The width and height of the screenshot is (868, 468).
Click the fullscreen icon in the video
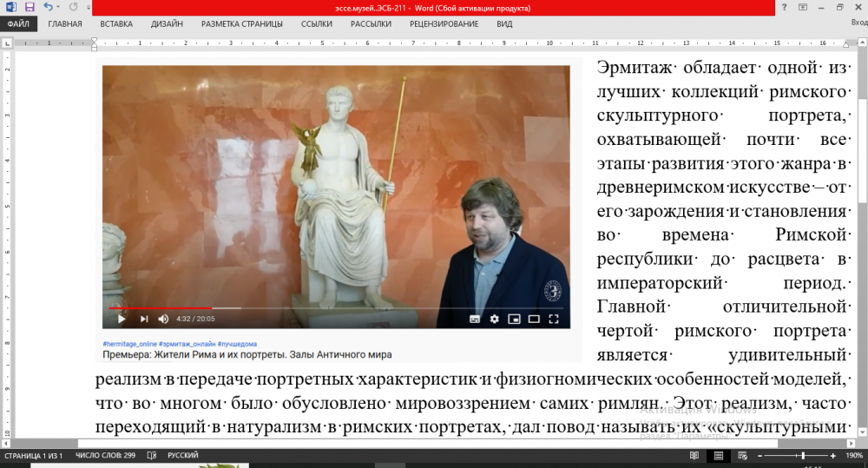554,319
